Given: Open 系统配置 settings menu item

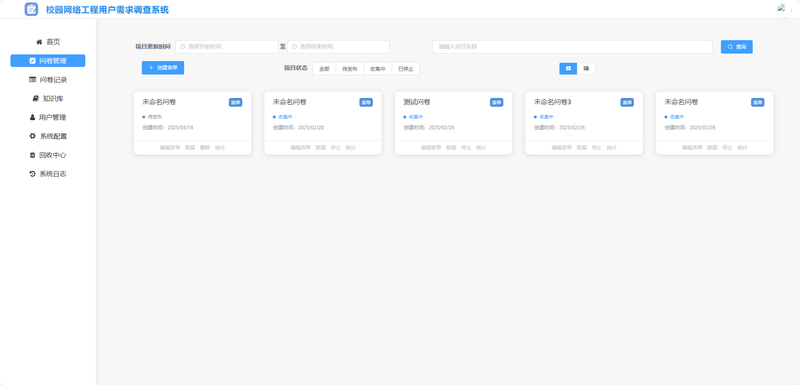Looking at the screenshot, I should click(48, 136).
